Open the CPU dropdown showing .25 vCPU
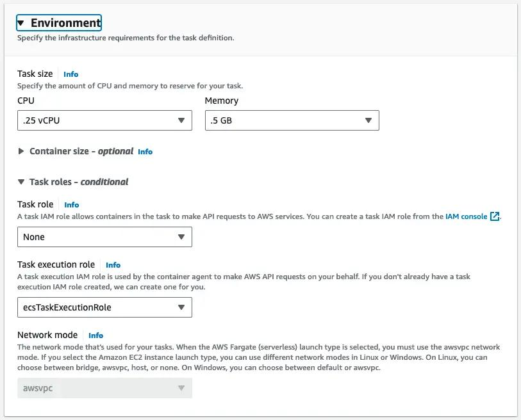Screen dimensions: 521x420 (x=104, y=120)
